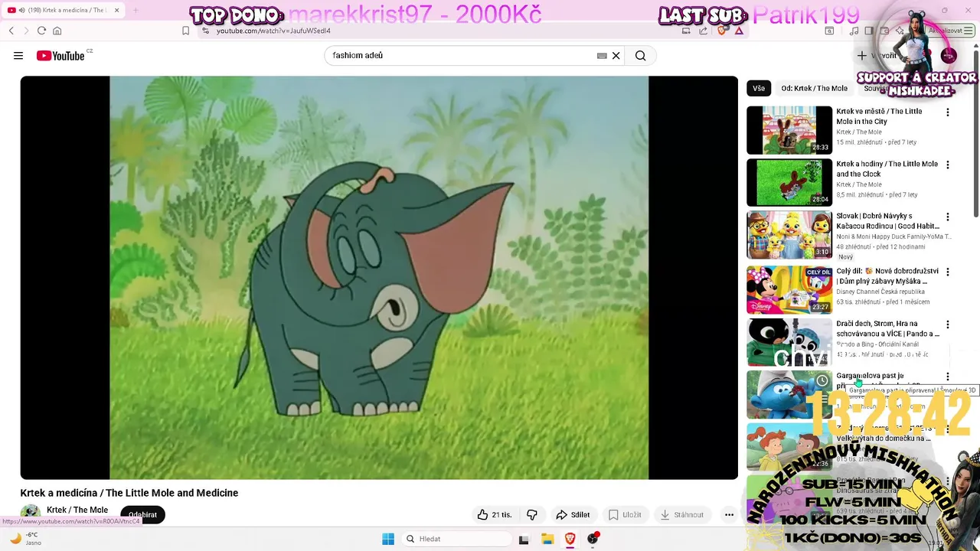The height and width of the screenshot is (551, 980).
Task: Like the video with thumbs-up button
Action: click(495, 515)
